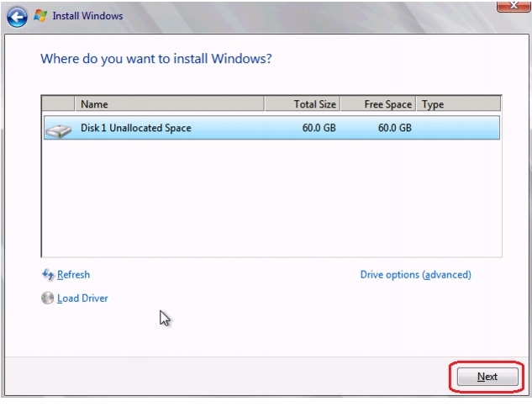Click the Load Driver disc icon

tap(48, 298)
